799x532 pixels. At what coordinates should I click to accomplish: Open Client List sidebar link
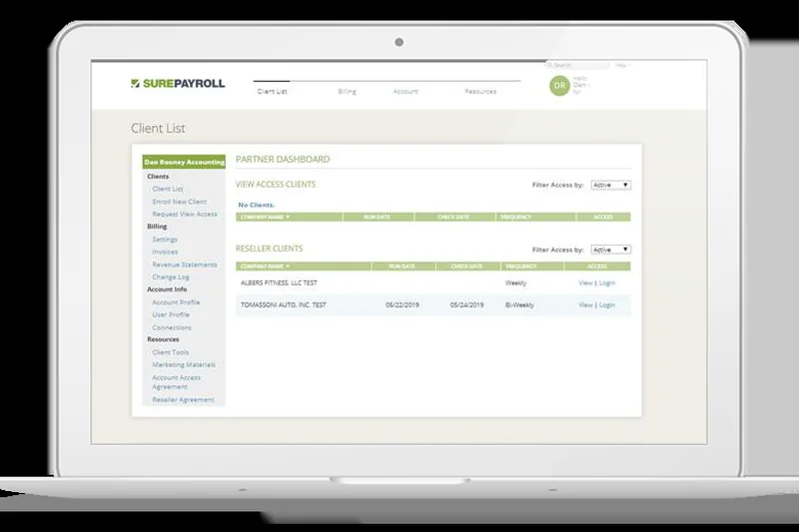coord(168,189)
